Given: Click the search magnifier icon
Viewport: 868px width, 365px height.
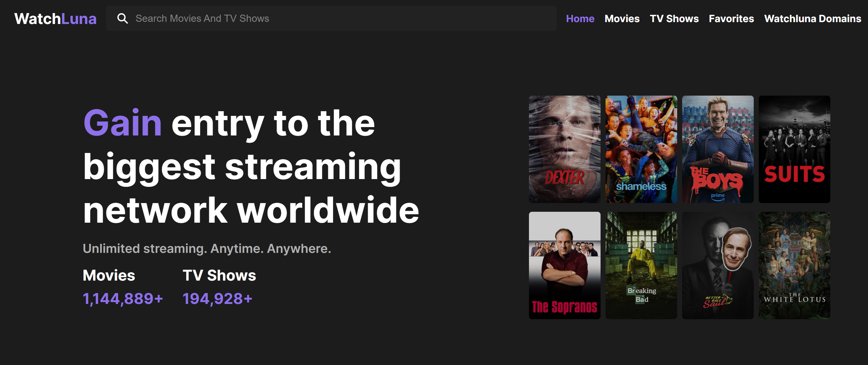Looking at the screenshot, I should click(x=122, y=19).
